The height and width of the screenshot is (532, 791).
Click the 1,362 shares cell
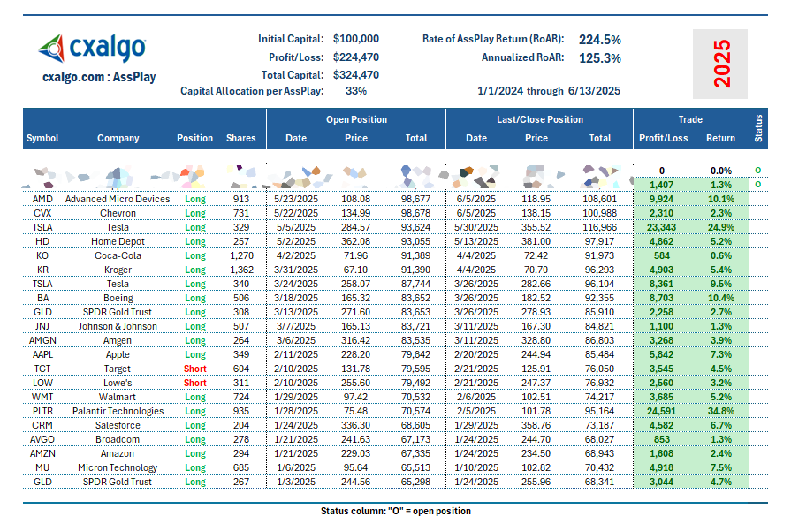click(241, 270)
